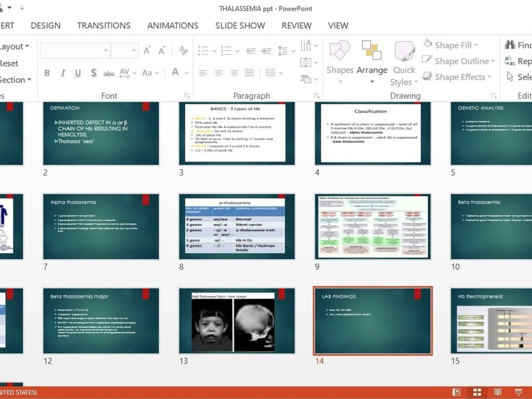Switch to Reading View using status bar icon

[x=497, y=392]
